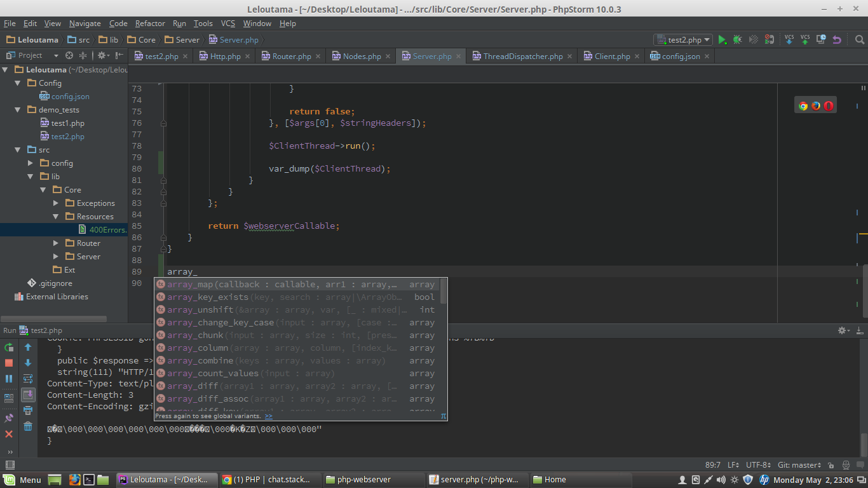This screenshot has height=488, width=868.
Task: Open file in Firefox browser icon
Action: [x=816, y=106]
